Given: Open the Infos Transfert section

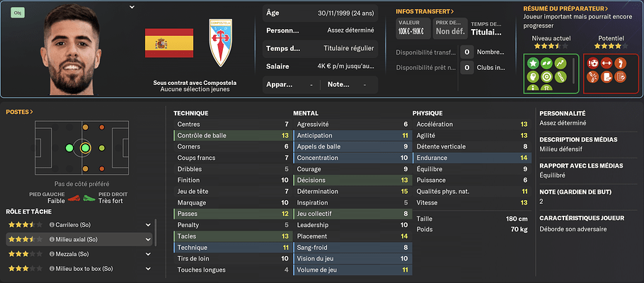Looking at the screenshot, I should click(x=425, y=11).
